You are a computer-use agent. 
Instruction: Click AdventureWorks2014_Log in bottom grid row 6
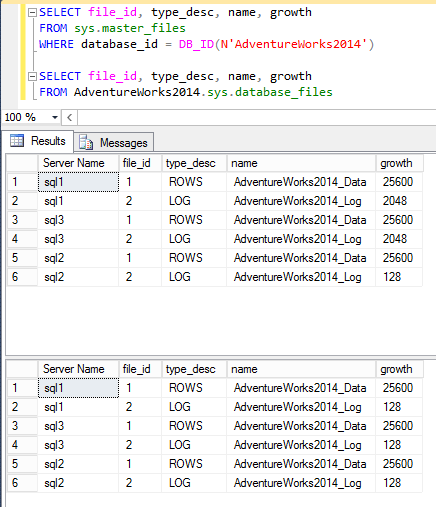pos(301,483)
